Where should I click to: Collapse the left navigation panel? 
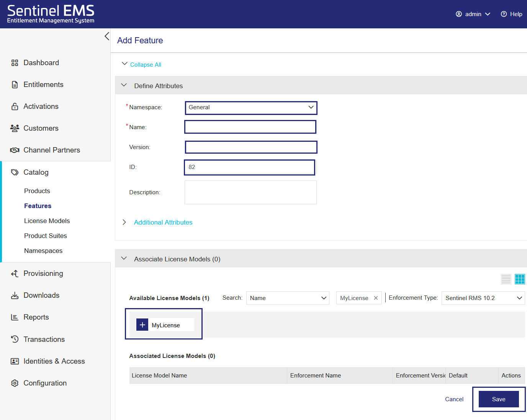point(107,36)
